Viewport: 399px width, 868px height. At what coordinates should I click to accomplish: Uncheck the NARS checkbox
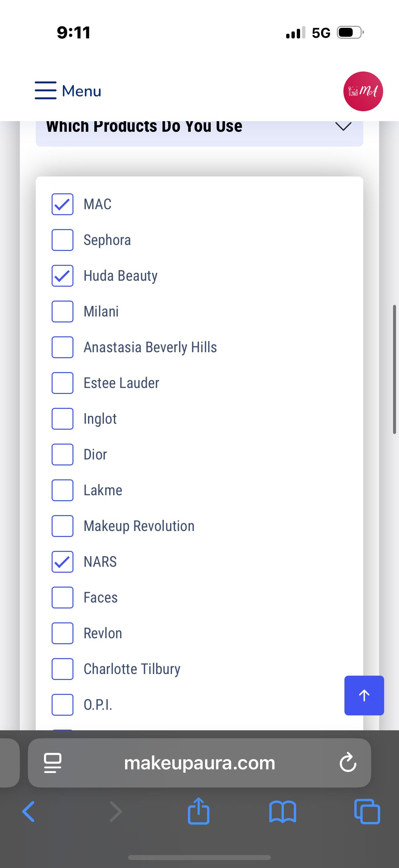62,562
